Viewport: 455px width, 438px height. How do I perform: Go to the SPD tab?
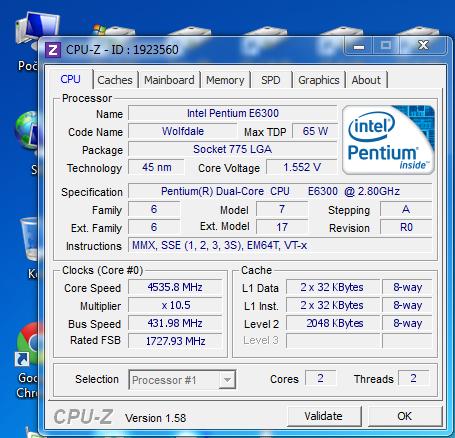pos(270,80)
